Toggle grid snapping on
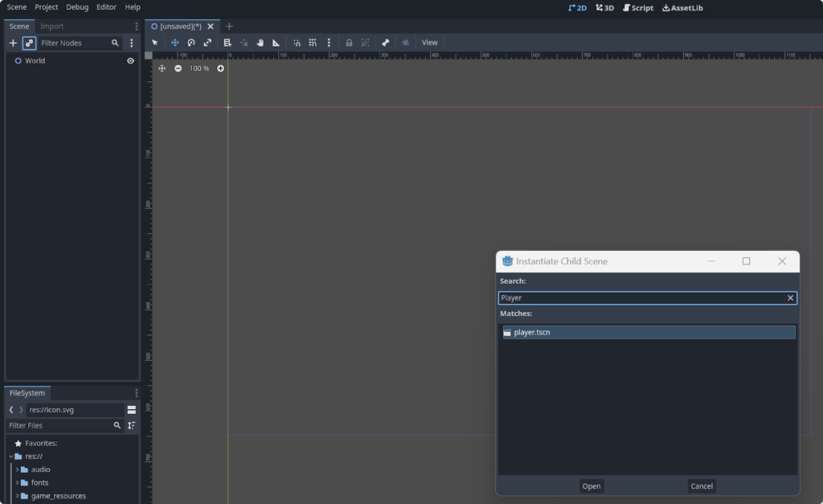The height and width of the screenshot is (504, 823). (313, 42)
